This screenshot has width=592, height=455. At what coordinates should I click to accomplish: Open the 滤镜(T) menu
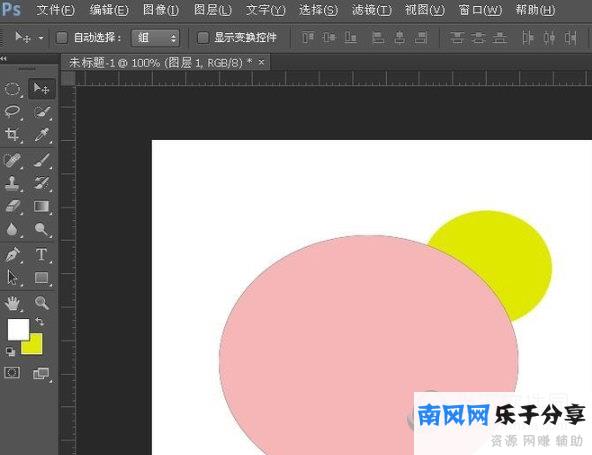click(372, 10)
